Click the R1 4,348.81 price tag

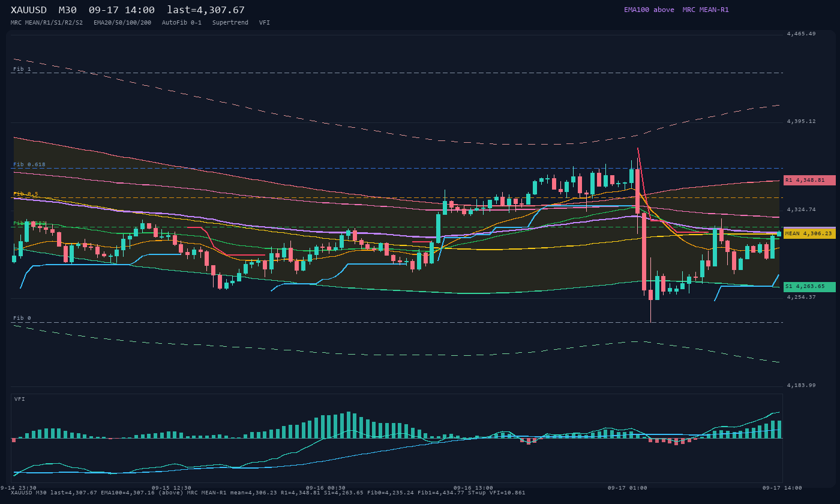[x=809, y=180]
